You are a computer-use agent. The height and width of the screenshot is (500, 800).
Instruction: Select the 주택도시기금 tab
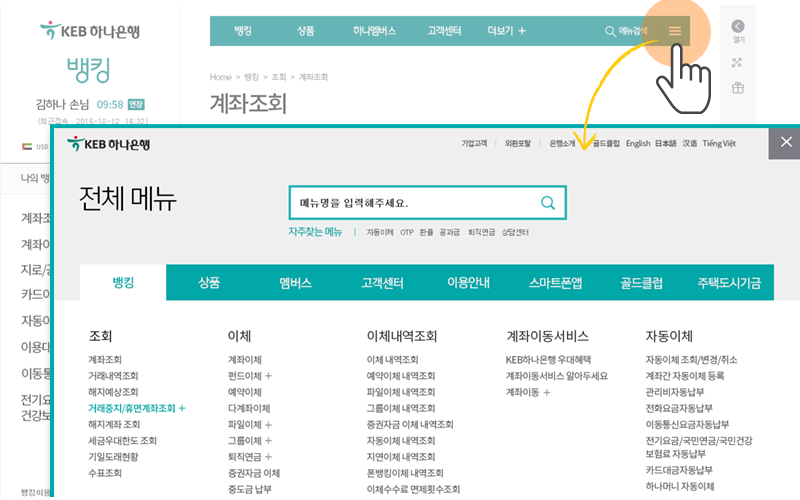(729, 283)
